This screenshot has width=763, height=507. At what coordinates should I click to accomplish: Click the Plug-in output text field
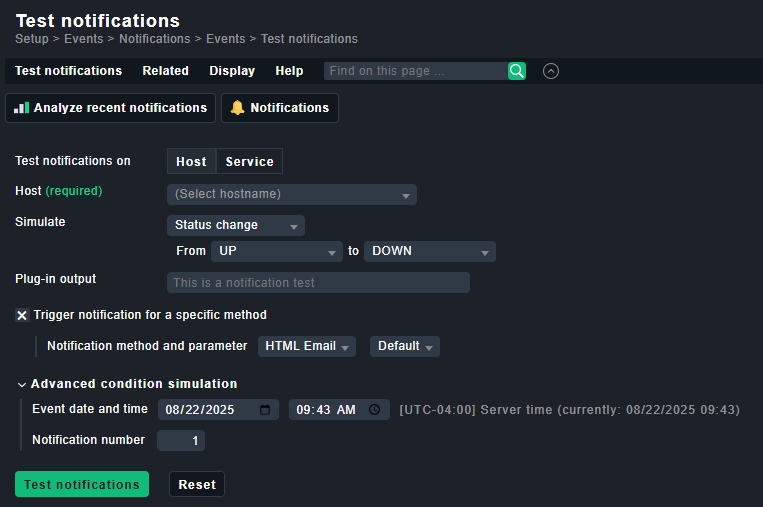click(318, 283)
